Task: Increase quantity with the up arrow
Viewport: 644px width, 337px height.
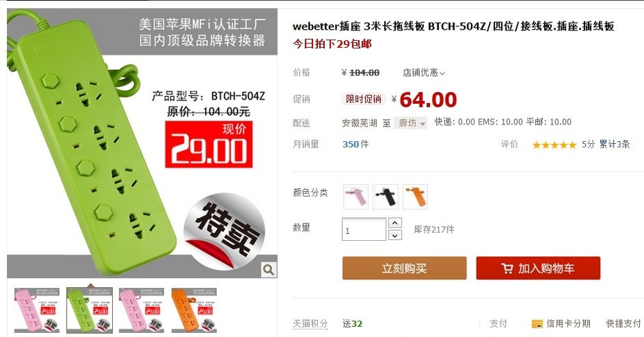Action: [395, 223]
